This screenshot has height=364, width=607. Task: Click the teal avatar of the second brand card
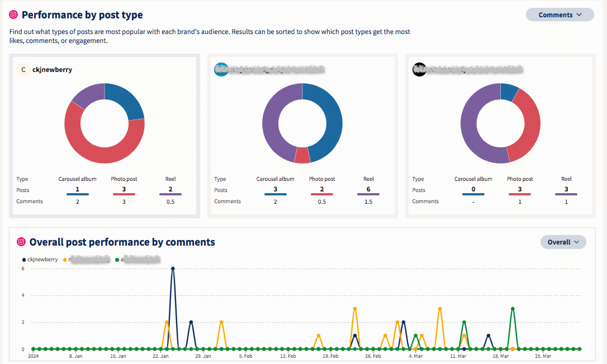[x=221, y=70]
